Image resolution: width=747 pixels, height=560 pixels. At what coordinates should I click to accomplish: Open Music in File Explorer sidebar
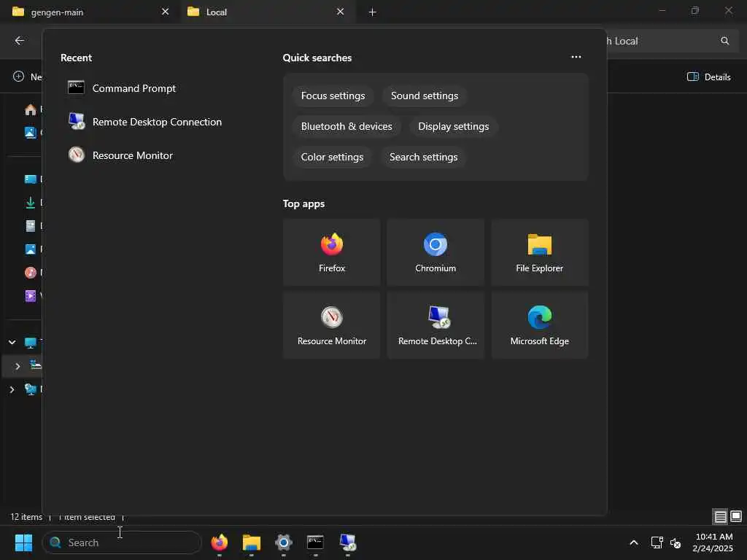pyautogui.click(x=31, y=273)
